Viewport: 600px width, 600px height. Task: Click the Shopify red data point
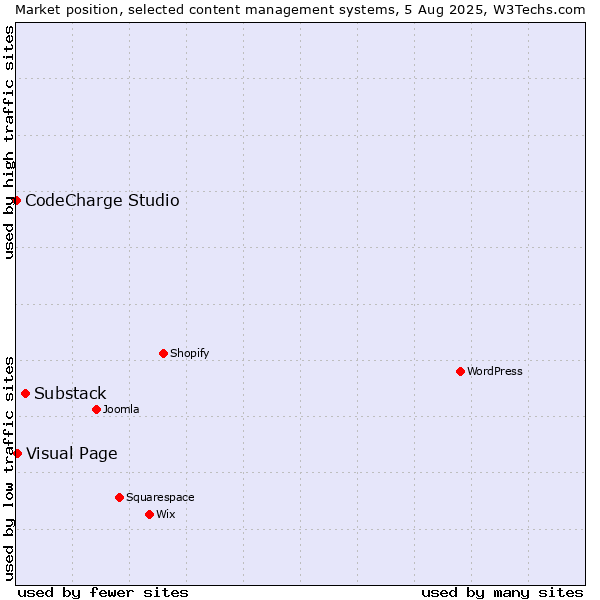(163, 353)
